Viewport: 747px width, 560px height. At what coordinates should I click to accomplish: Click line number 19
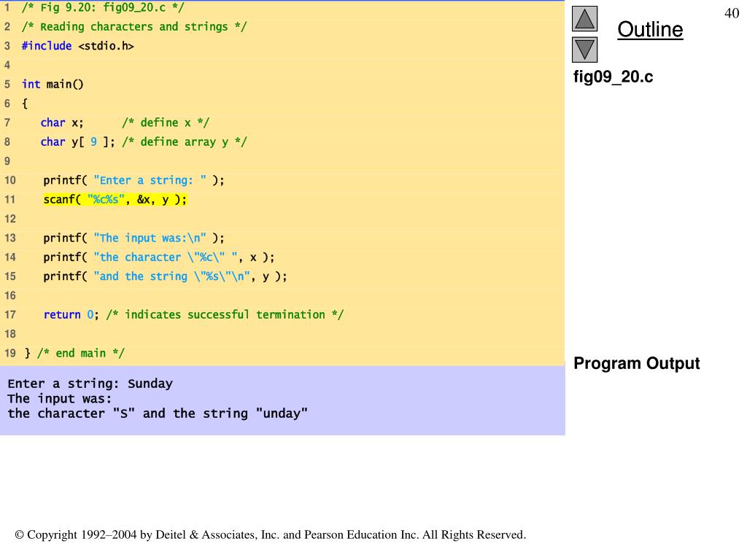[10, 354]
